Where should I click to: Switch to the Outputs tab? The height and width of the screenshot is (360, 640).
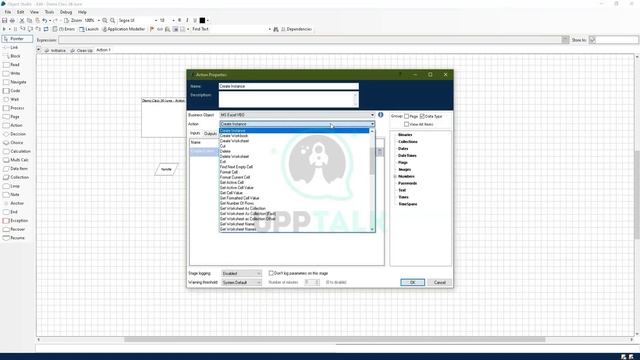pyautogui.click(x=211, y=133)
